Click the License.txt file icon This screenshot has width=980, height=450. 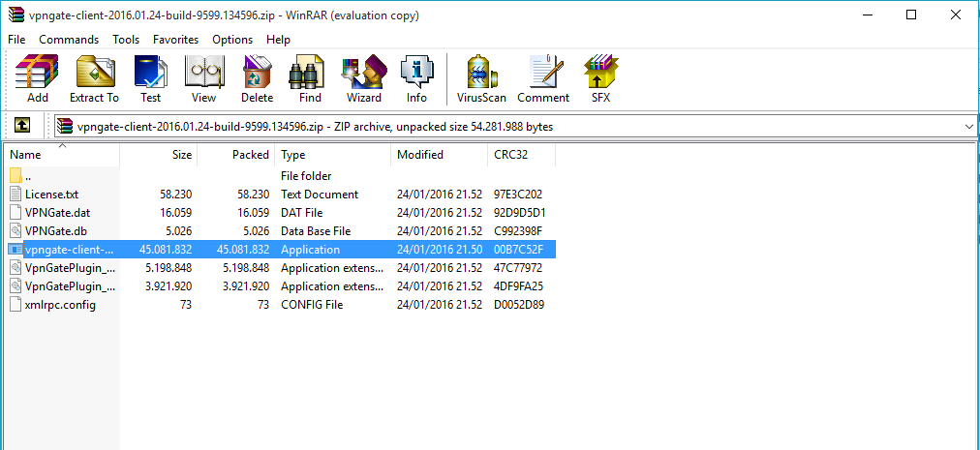click(x=16, y=195)
